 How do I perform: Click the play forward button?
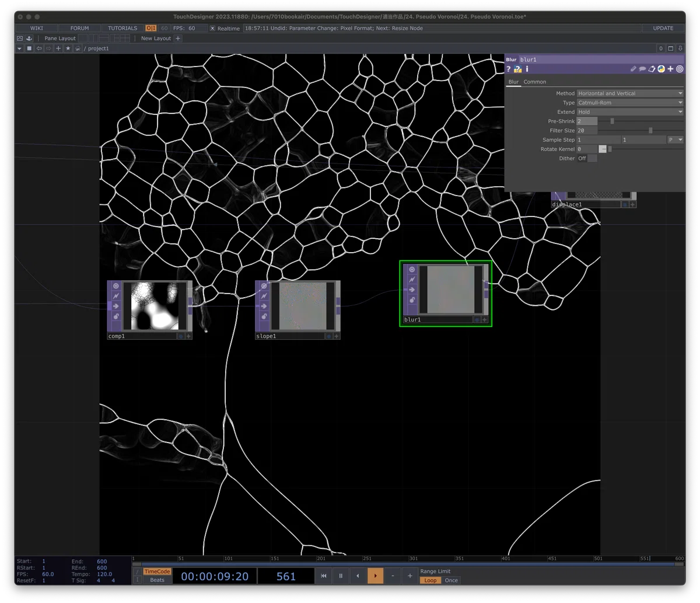coord(375,576)
